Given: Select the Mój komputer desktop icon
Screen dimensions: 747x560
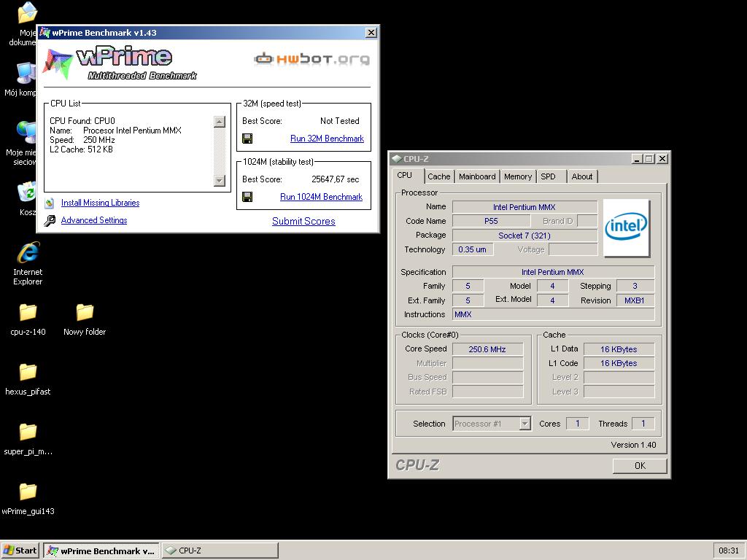Looking at the screenshot, I should click(x=26, y=74).
